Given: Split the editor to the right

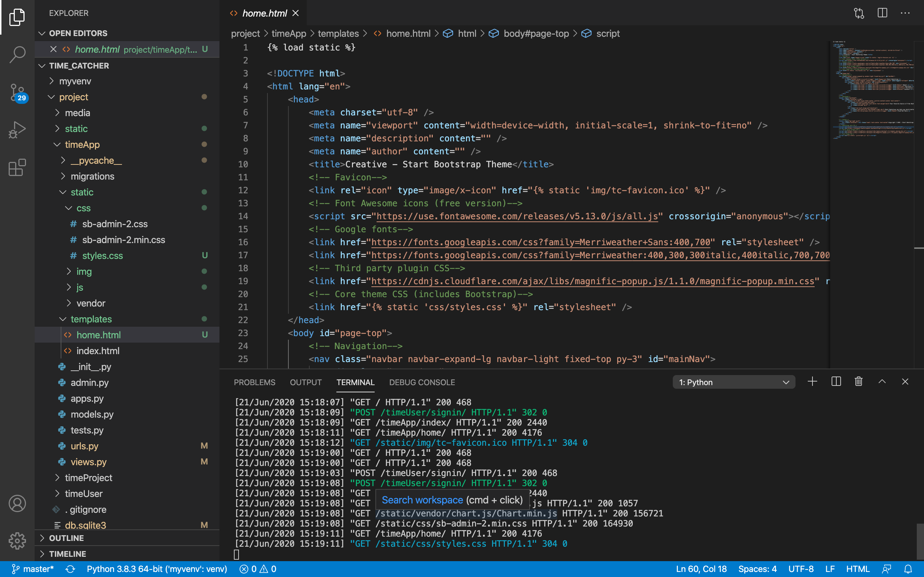Looking at the screenshot, I should tap(882, 13).
